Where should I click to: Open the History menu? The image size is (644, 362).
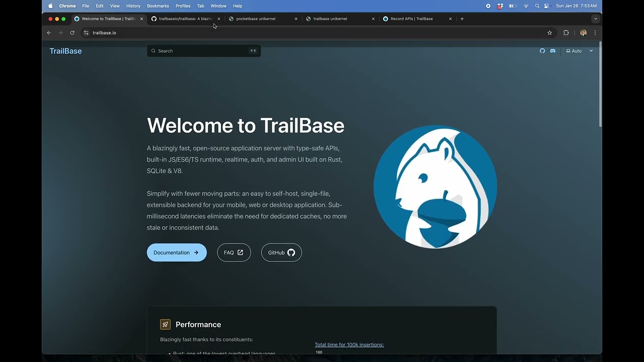[x=133, y=6]
